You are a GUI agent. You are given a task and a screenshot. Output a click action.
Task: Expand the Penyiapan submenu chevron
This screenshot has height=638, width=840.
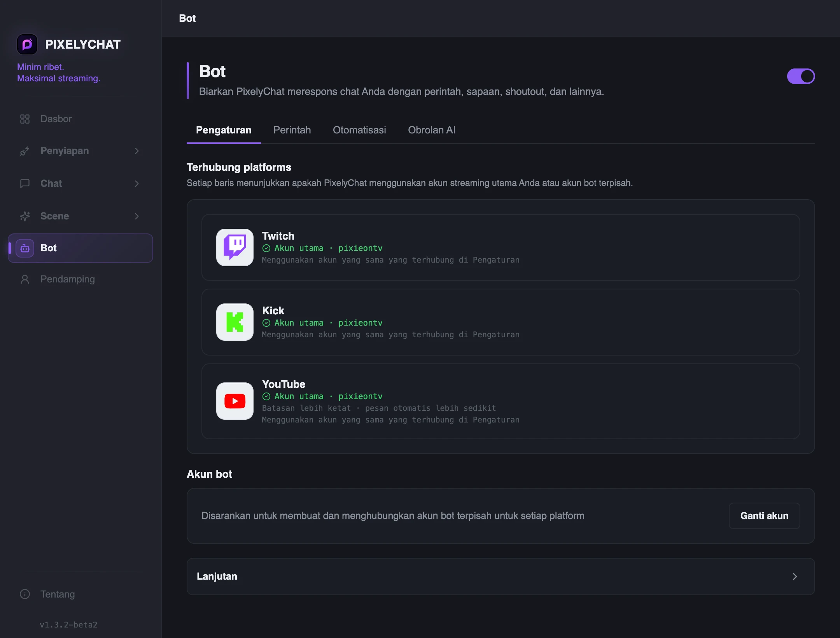tap(137, 151)
